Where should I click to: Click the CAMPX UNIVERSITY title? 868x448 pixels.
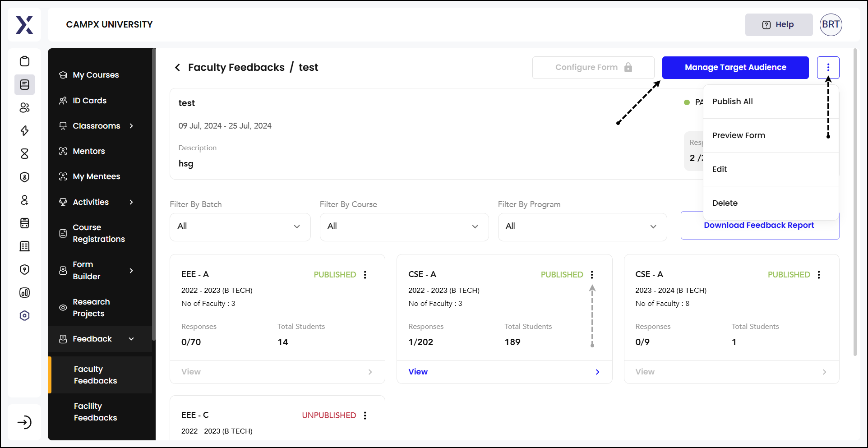point(109,25)
